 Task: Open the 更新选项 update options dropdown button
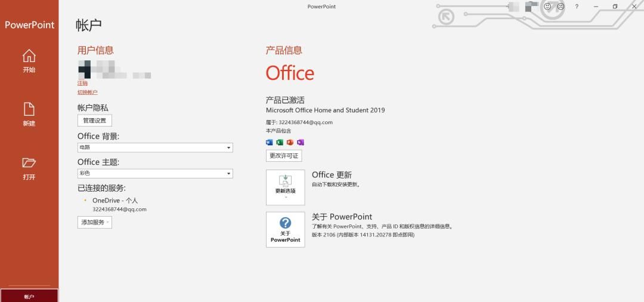pyautogui.click(x=286, y=187)
